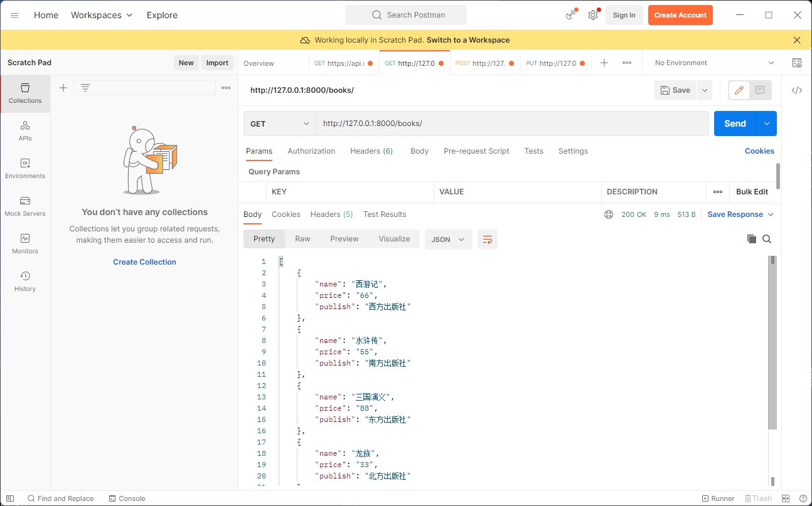Close the yellow Scratch Pad banner
This screenshot has height=506, width=812.
tap(797, 40)
